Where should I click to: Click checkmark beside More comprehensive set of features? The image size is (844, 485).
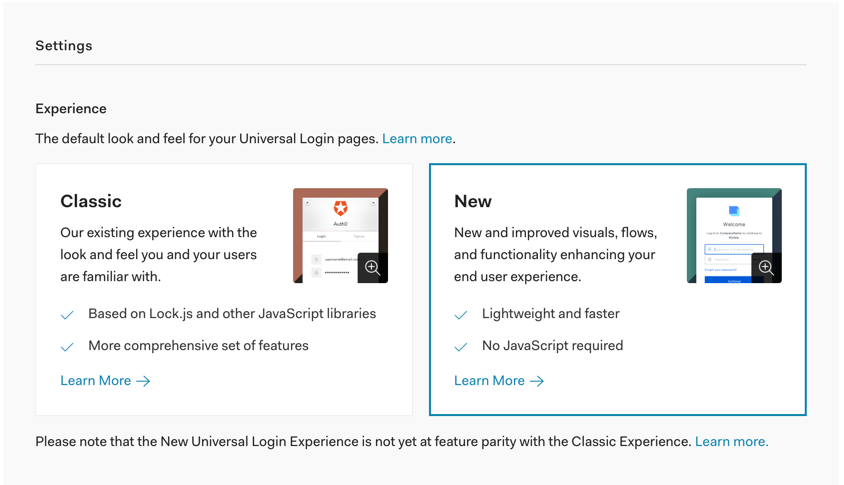click(67, 347)
